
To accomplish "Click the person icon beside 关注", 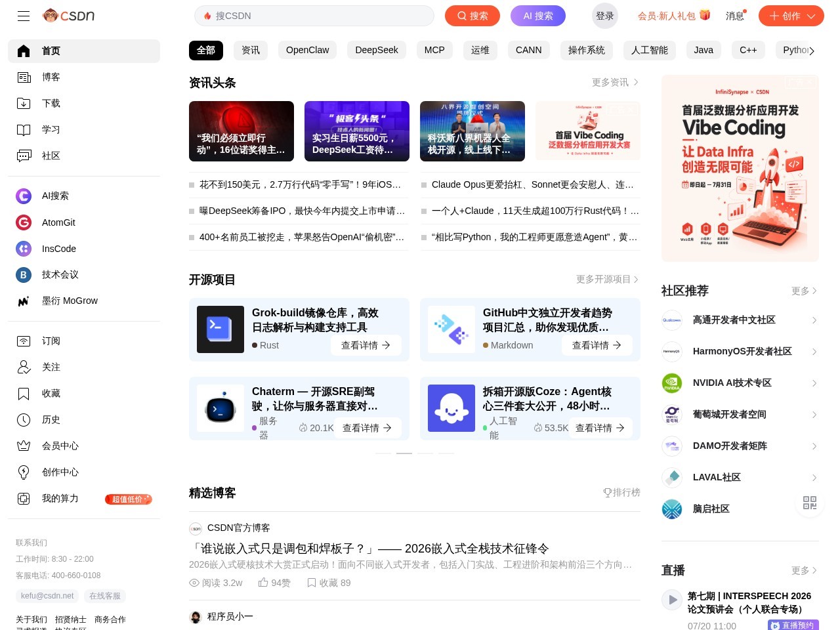I will coord(24,367).
